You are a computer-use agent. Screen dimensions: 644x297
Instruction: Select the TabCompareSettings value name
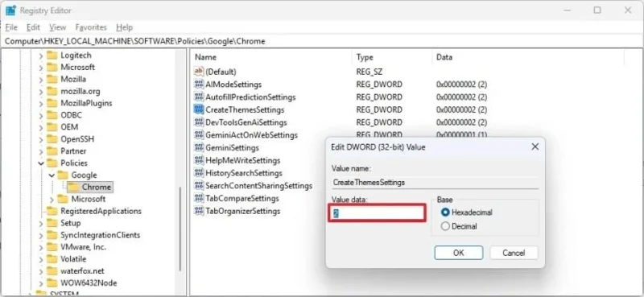click(x=242, y=199)
